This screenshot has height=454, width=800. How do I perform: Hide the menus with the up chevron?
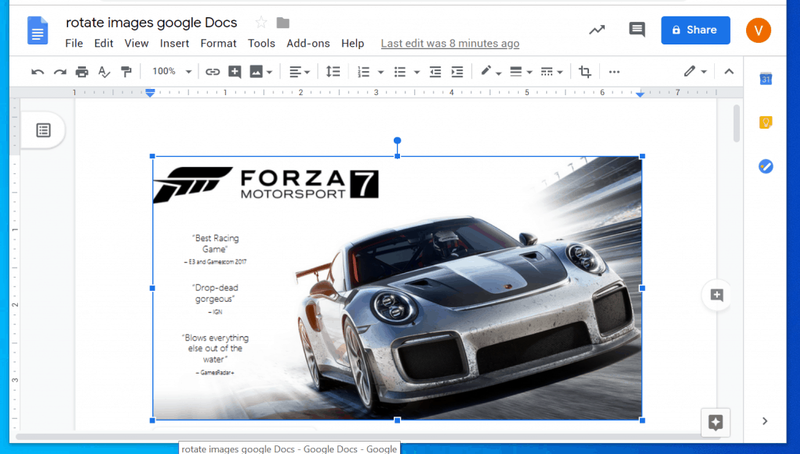(729, 72)
